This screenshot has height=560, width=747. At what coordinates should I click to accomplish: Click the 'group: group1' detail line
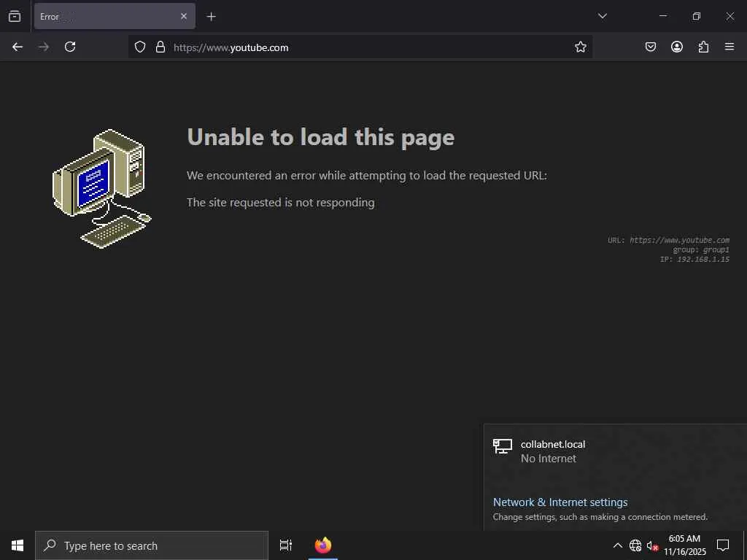tap(701, 249)
